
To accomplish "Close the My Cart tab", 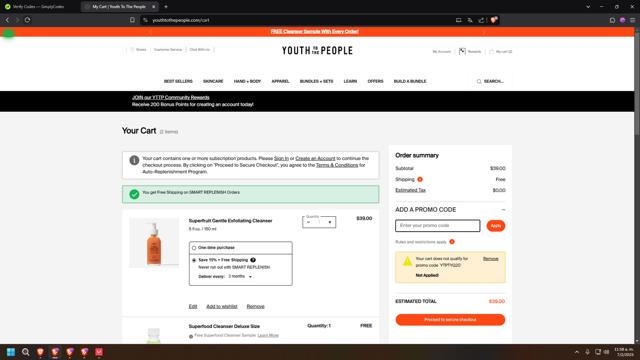I will [x=153, y=7].
